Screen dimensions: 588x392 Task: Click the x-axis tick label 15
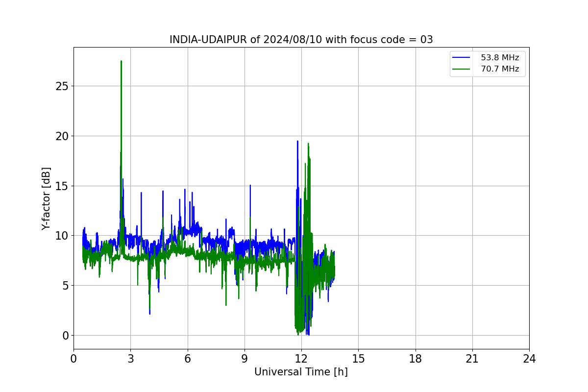coord(358,359)
